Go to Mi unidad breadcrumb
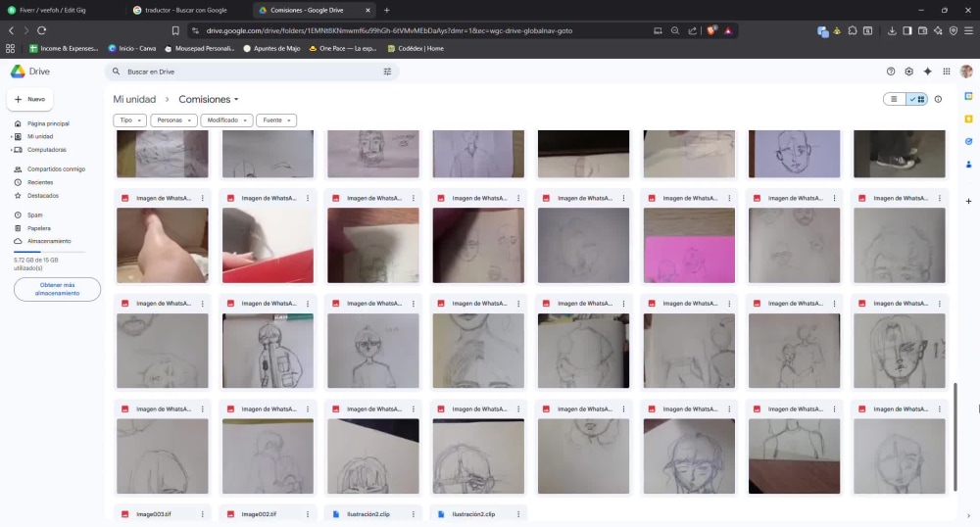Screen dimensions: 980x527 134,99
